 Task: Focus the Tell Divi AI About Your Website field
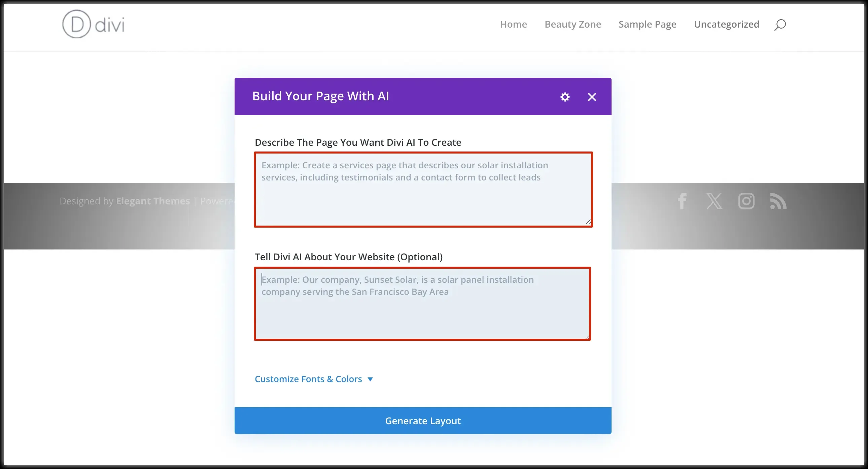[x=422, y=303]
